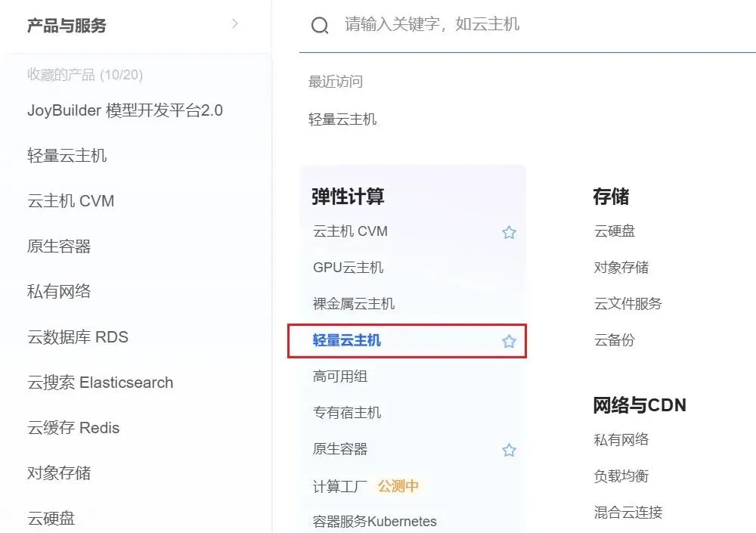The height and width of the screenshot is (533, 756).
Task: Toggle favorite star for 原生容器 in 弹性计算
Action: (509, 450)
